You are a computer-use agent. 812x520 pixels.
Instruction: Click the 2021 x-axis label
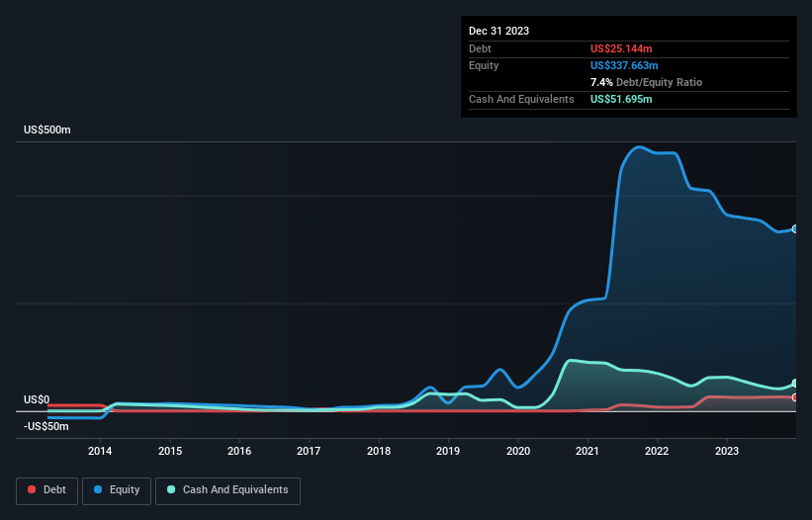coord(587,451)
